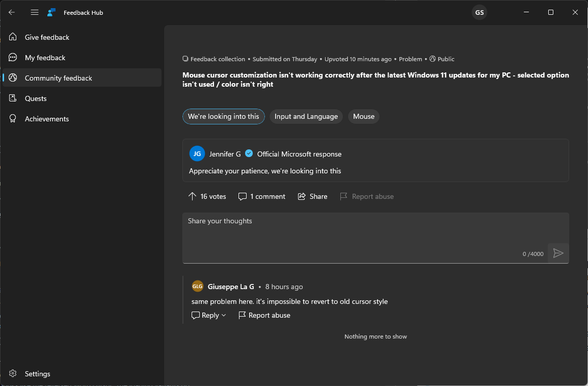
Task: Click the Input and Language category tag
Action: pyautogui.click(x=306, y=116)
